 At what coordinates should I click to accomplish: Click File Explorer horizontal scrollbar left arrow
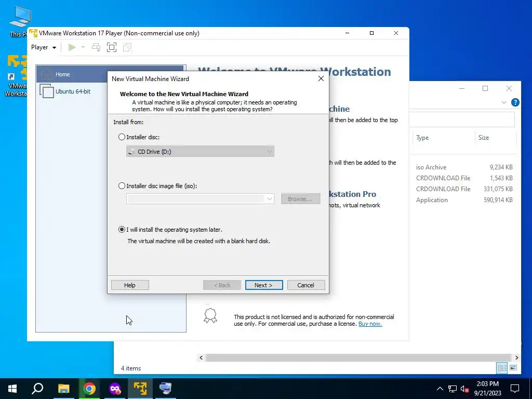(x=201, y=357)
